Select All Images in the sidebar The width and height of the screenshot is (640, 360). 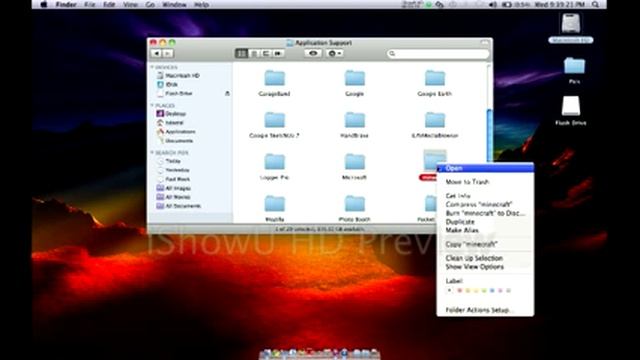coord(174,188)
